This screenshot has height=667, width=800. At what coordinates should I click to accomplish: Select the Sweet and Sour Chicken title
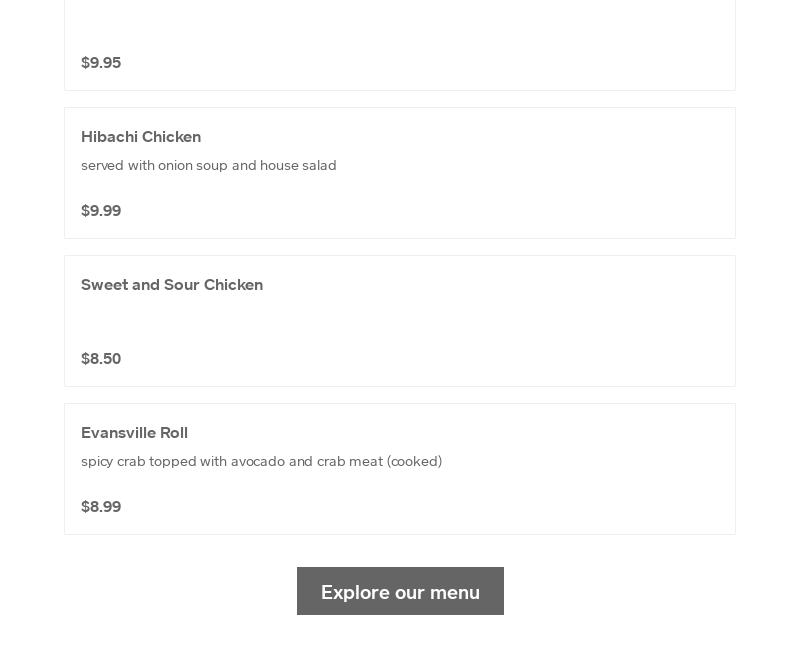172,285
